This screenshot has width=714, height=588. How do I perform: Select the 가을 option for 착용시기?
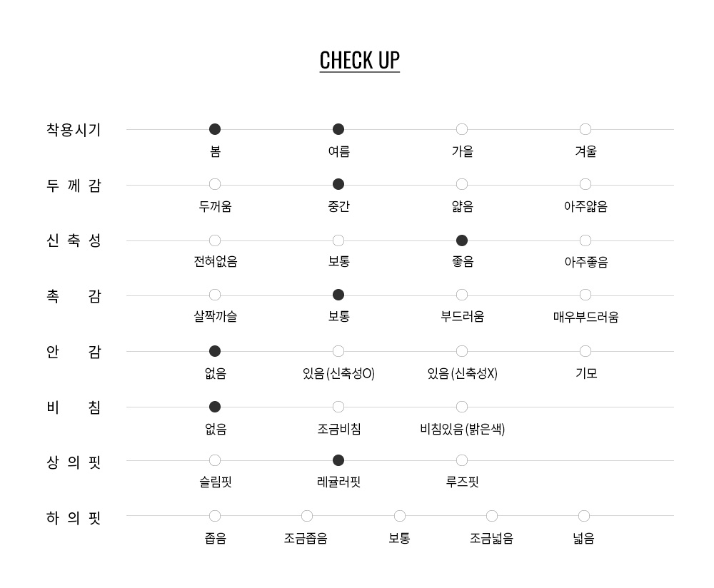tap(462, 129)
